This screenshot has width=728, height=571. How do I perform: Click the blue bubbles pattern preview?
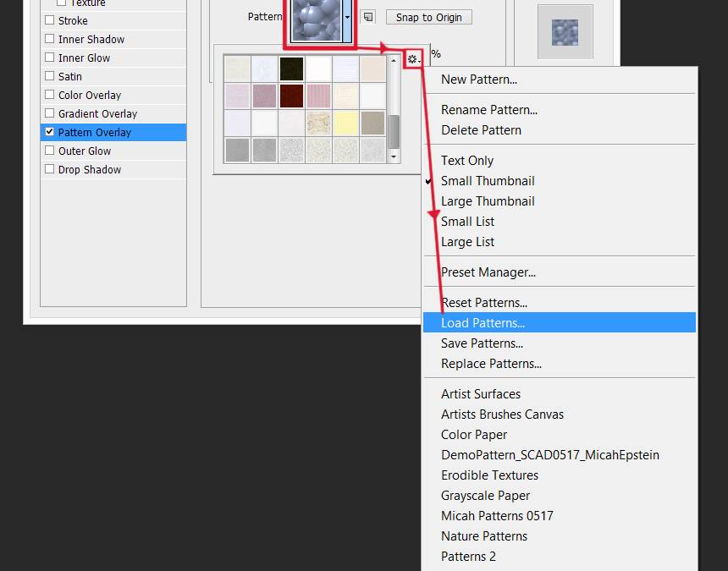317,19
